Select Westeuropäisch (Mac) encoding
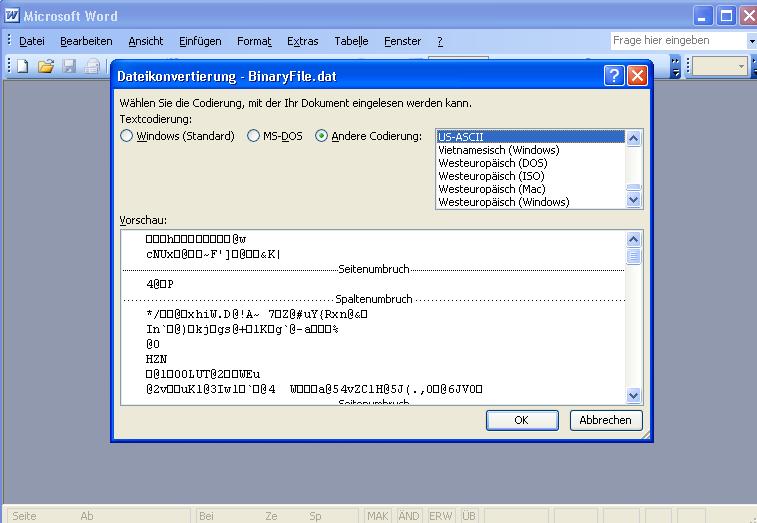 click(531, 189)
